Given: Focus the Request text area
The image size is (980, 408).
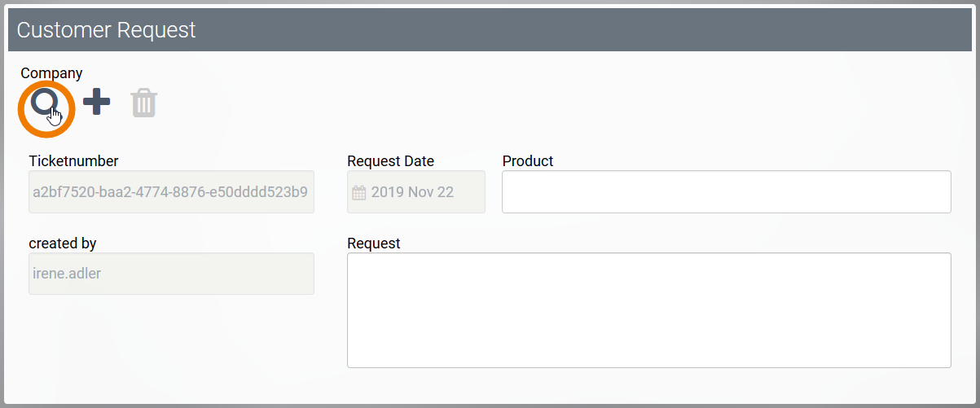Looking at the screenshot, I should pyautogui.click(x=648, y=309).
